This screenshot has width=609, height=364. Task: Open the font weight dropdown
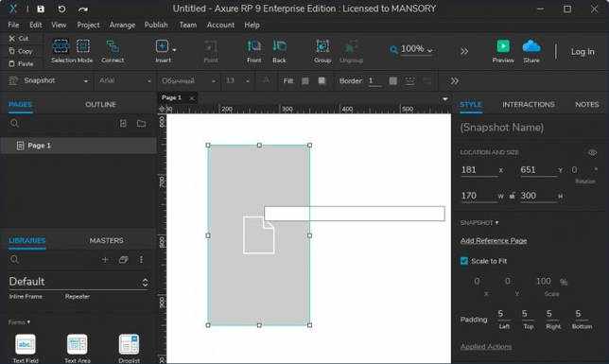[189, 80]
